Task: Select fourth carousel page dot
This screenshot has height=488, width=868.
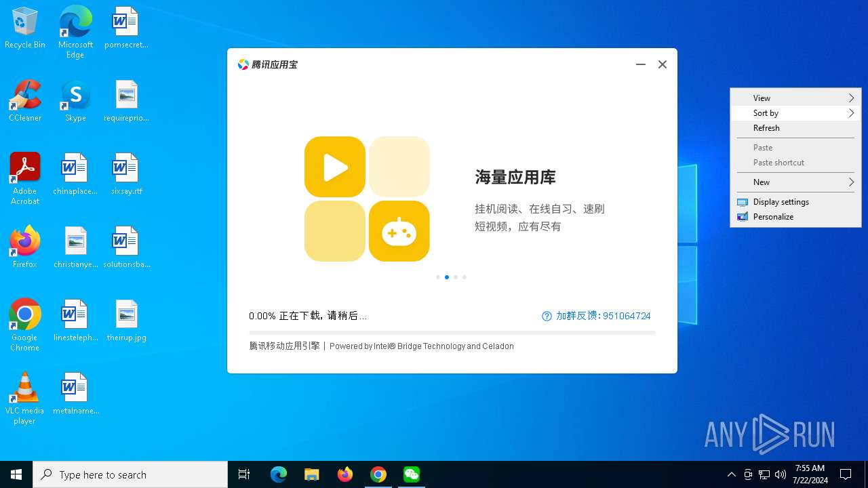Action: (465, 277)
